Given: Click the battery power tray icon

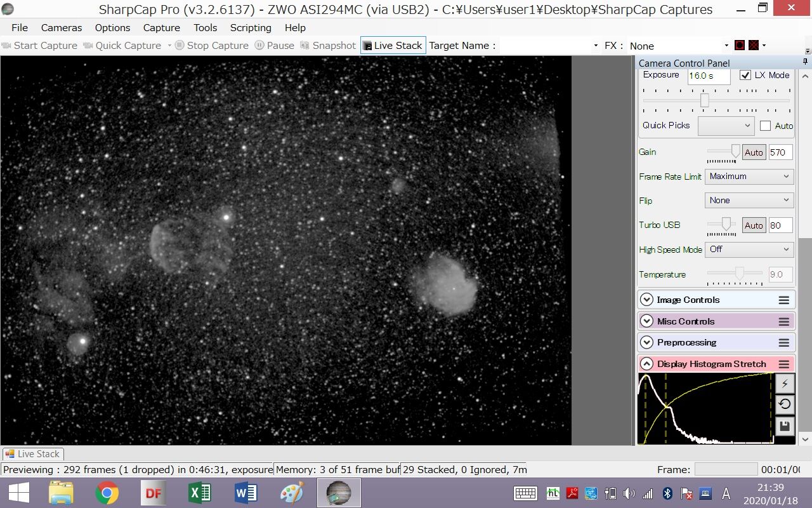Looking at the screenshot, I should (610, 493).
